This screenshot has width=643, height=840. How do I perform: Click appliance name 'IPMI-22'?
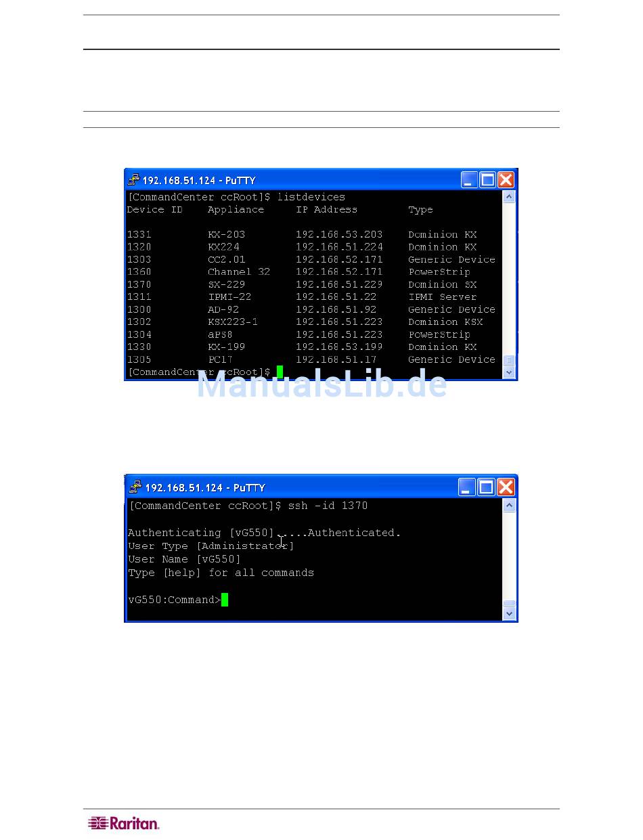pyautogui.click(x=229, y=297)
